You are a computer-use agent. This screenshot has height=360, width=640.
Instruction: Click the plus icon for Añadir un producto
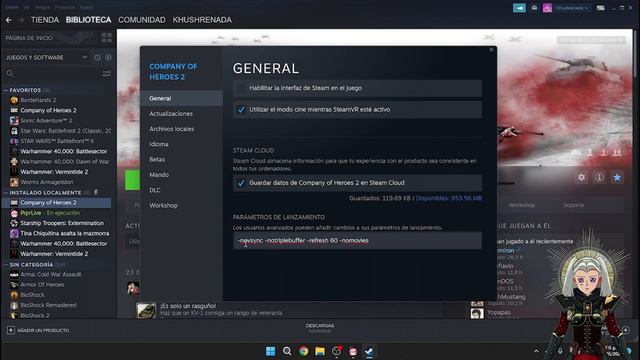pos(11,330)
